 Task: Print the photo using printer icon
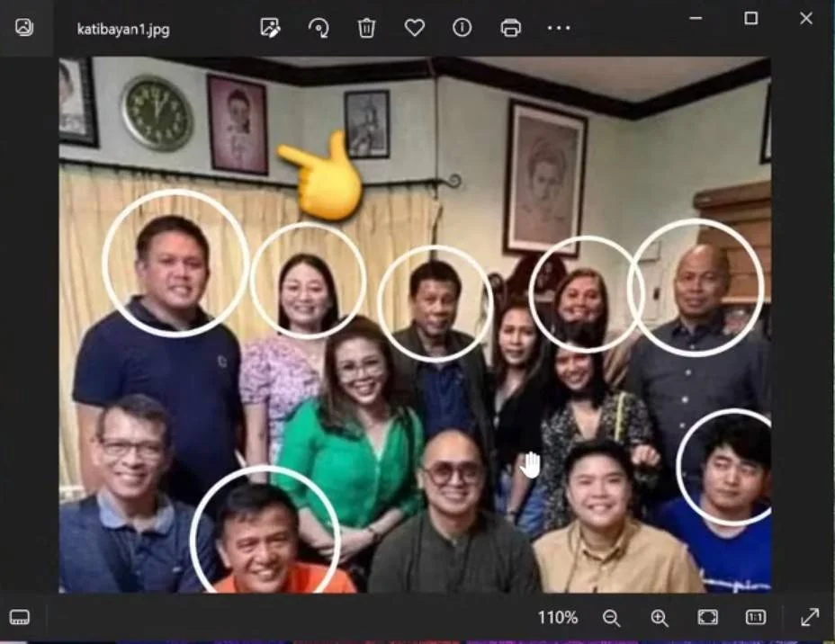510,28
